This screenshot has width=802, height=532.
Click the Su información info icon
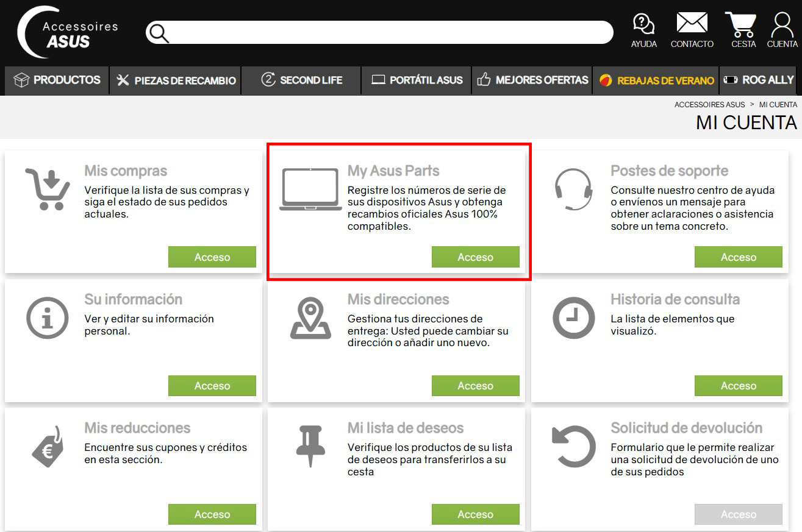[48, 318]
